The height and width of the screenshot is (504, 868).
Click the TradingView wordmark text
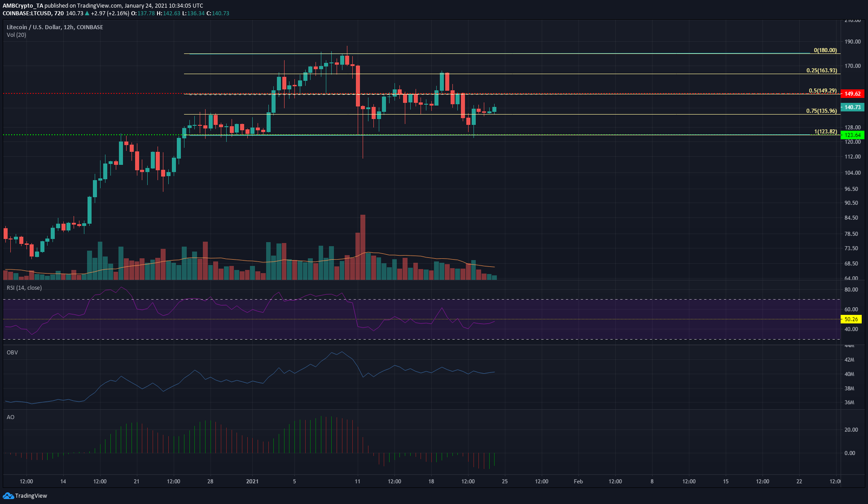[x=31, y=496]
